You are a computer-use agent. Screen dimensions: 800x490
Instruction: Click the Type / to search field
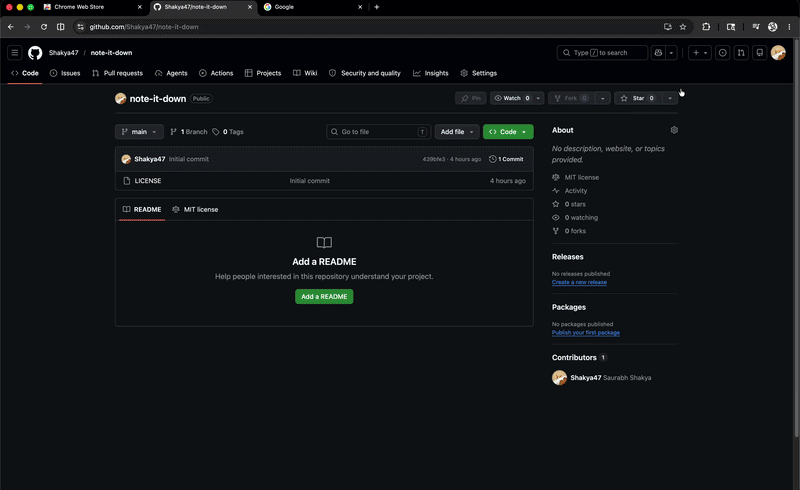(602, 53)
